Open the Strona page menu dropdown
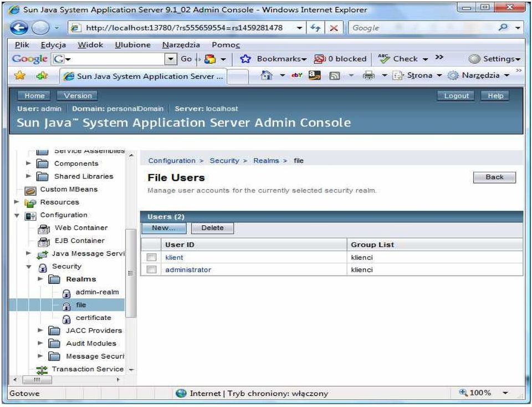The image size is (532, 407). [x=417, y=75]
